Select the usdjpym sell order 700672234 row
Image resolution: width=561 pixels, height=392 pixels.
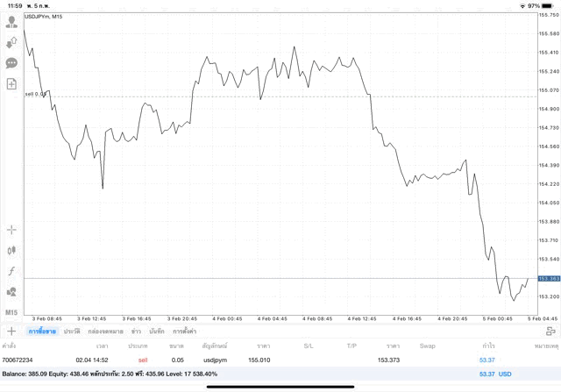click(263, 360)
